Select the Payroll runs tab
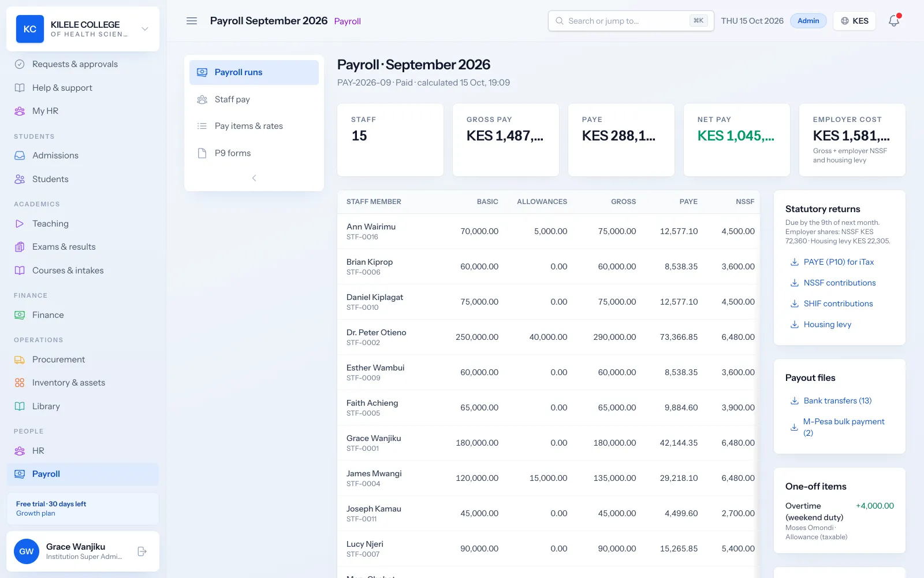924x578 pixels. click(254, 72)
